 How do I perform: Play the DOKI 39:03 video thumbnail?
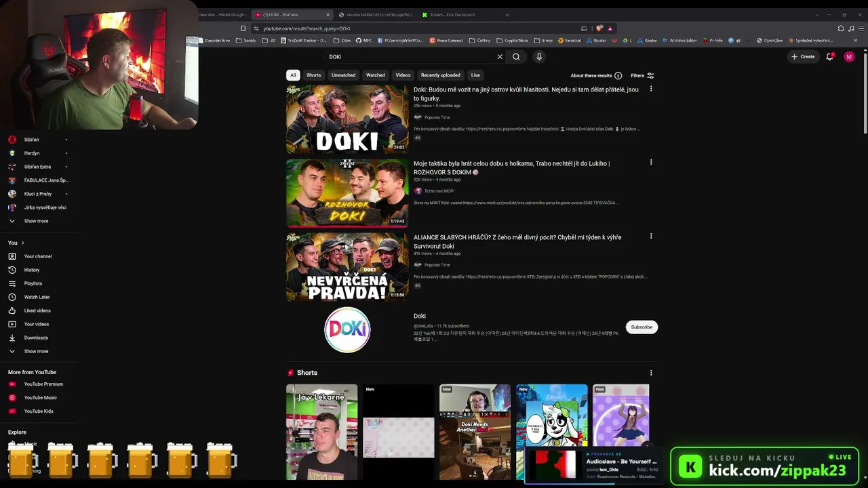click(x=347, y=119)
